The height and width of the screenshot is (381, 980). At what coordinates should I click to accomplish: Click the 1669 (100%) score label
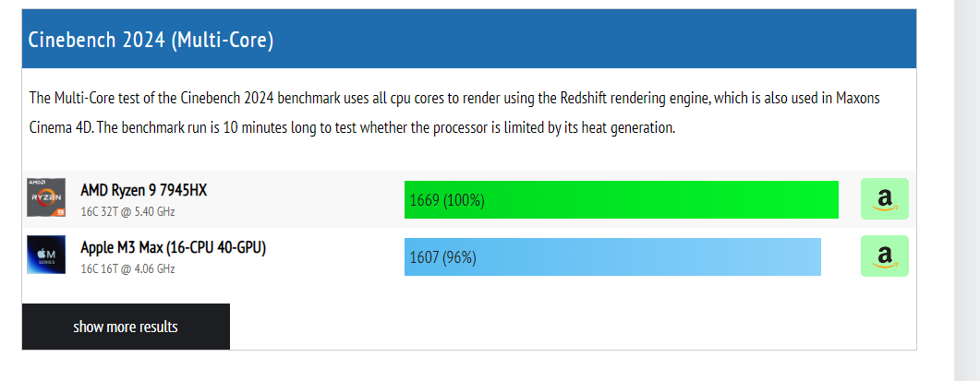[x=447, y=200]
